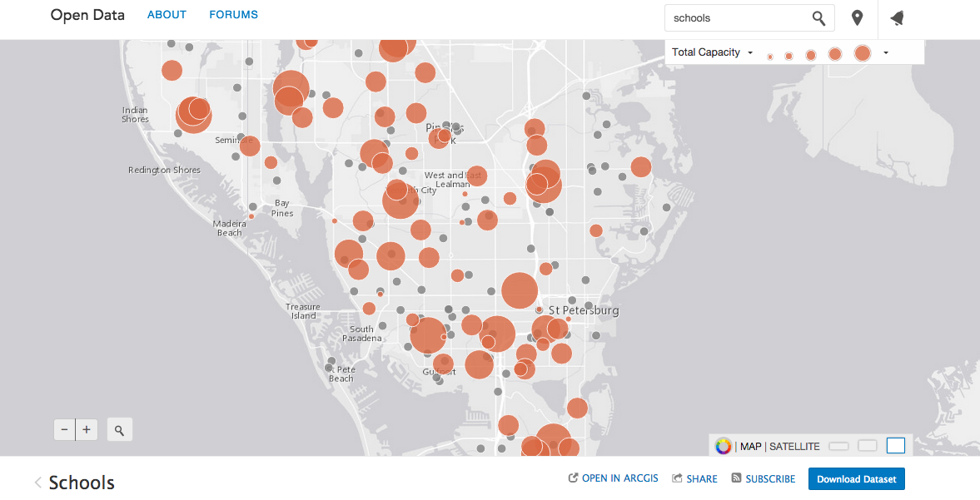The width and height of the screenshot is (980, 500).
Task: Zoom out the map with minus button
Action: tap(64, 429)
